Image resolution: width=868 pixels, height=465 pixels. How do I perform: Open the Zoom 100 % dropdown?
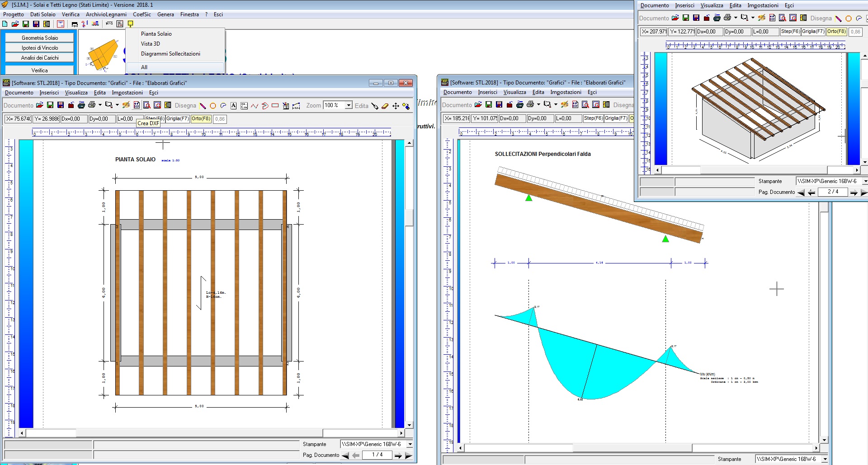349,105
